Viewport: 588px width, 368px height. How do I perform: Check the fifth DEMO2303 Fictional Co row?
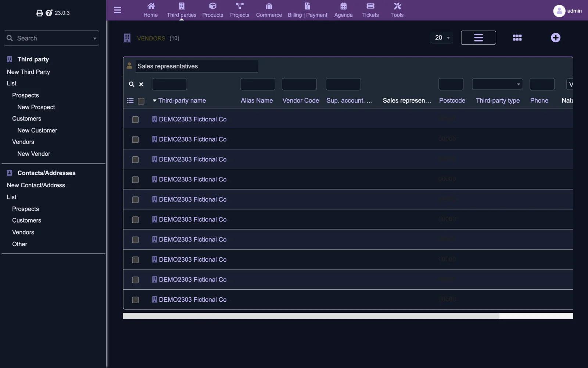135,200
